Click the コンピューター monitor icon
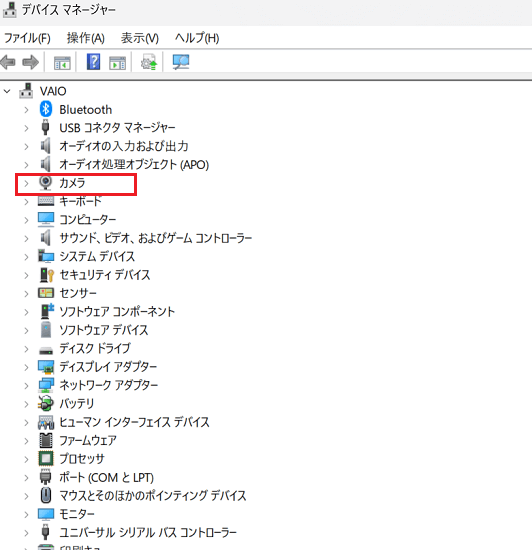The image size is (532, 550). pyautogui.click(x=46, y=219)
